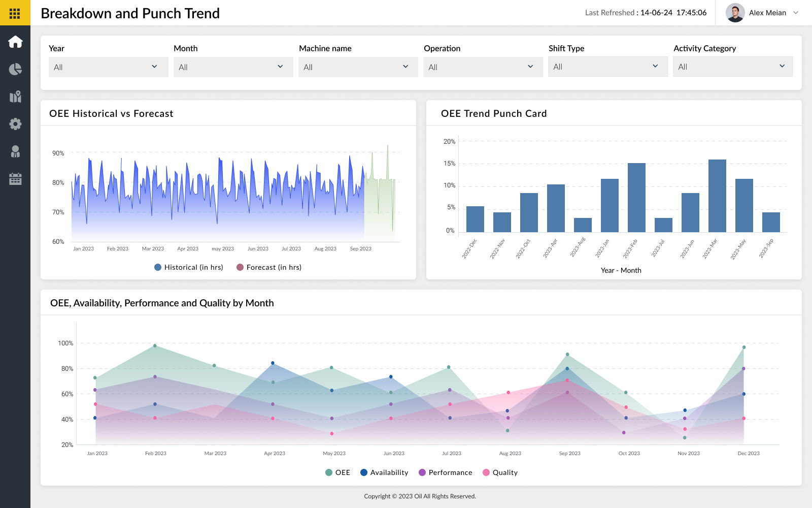The height and width of the screenshot is (508, 812).
Task: Open the pie chart analytics icon
Action: pos(15,69)
